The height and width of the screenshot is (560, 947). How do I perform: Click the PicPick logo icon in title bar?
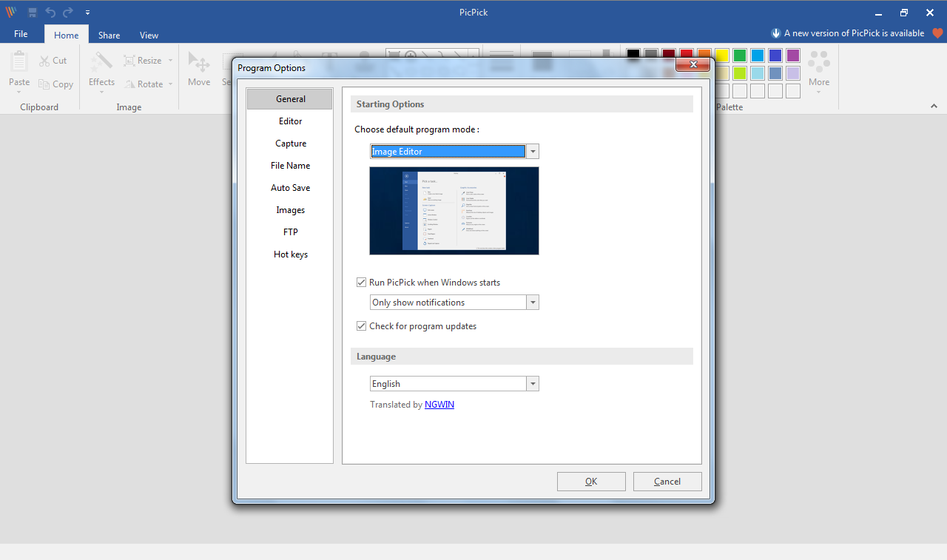(x=10, y=12)
